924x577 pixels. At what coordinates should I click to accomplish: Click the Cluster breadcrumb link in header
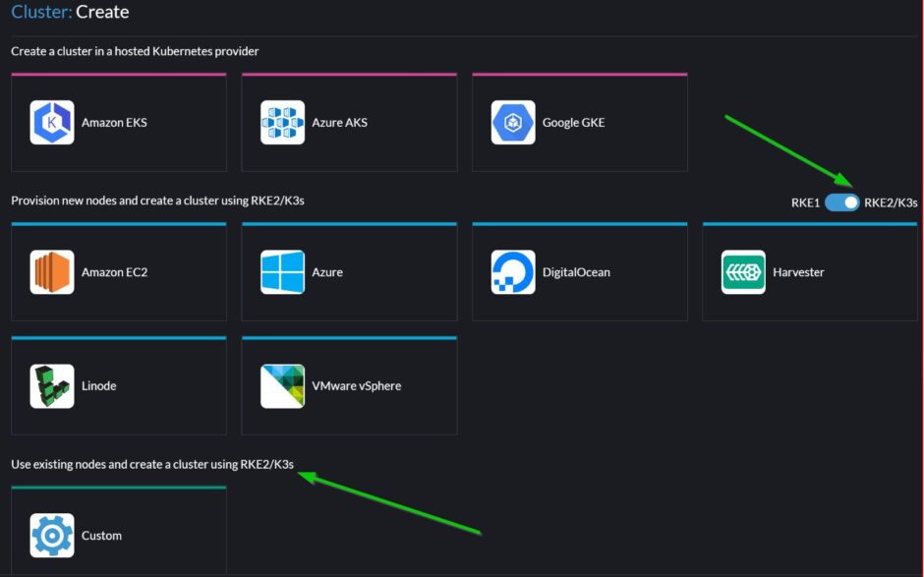pyautogui.click(x=40, y=13)
